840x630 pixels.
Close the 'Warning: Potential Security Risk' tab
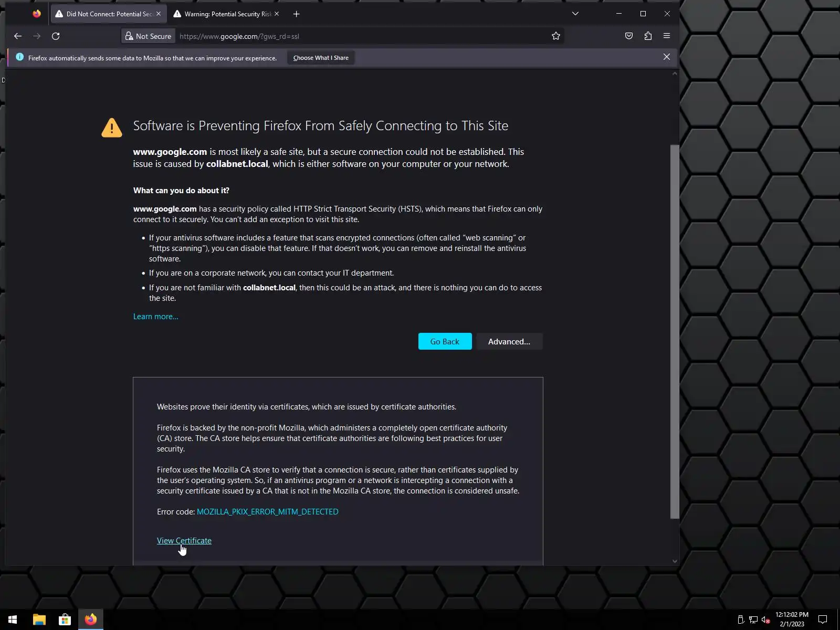(x=277, y=14)
